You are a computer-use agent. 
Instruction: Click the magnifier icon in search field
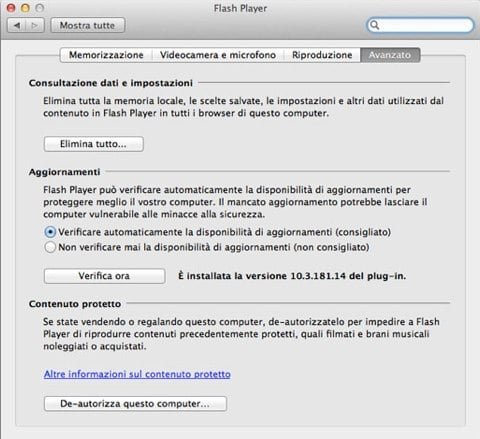pyautogui.click(x=375, y=25)
